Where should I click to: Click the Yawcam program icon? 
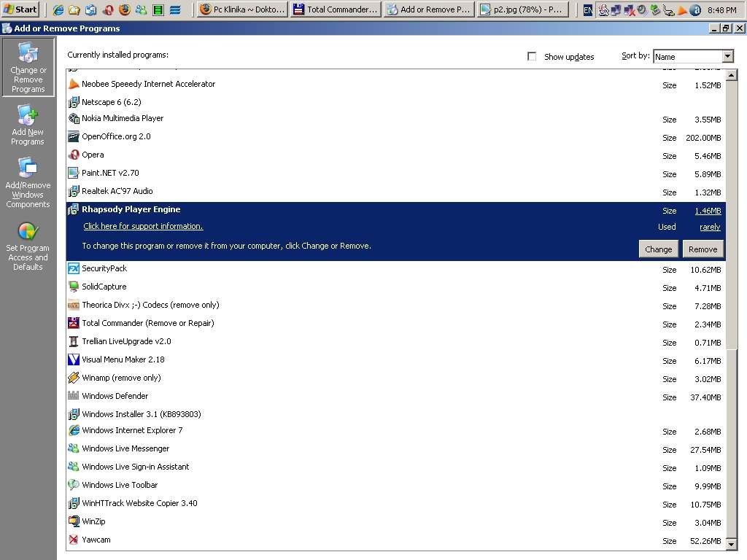[x=74, y=540]
